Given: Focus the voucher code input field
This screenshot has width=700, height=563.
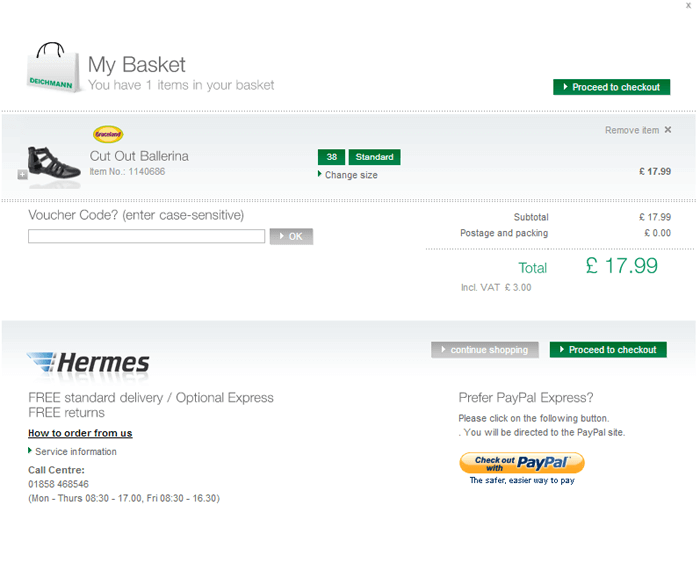Looking at the screenshot, I should click(146, 237).
